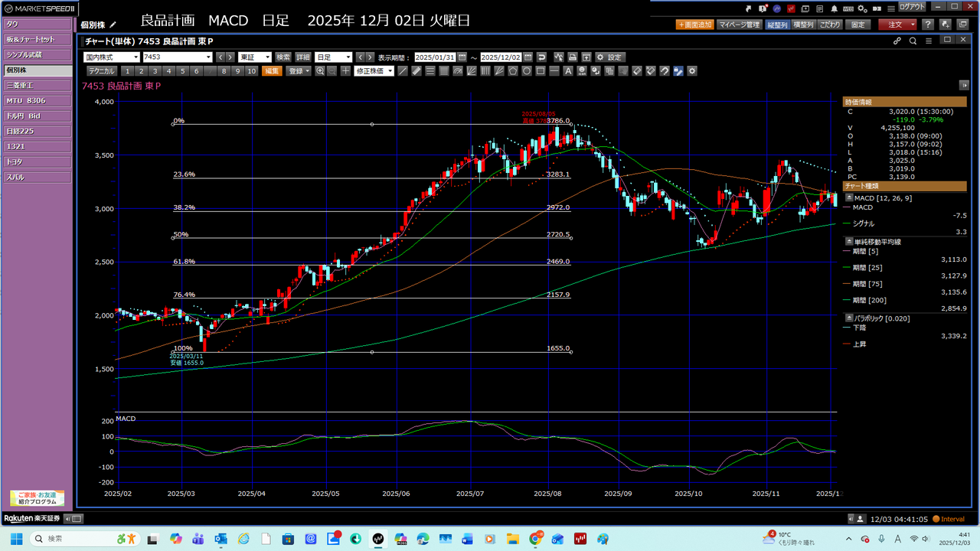
Task: Select the text annotation tool
Action: tap(568, 71)
